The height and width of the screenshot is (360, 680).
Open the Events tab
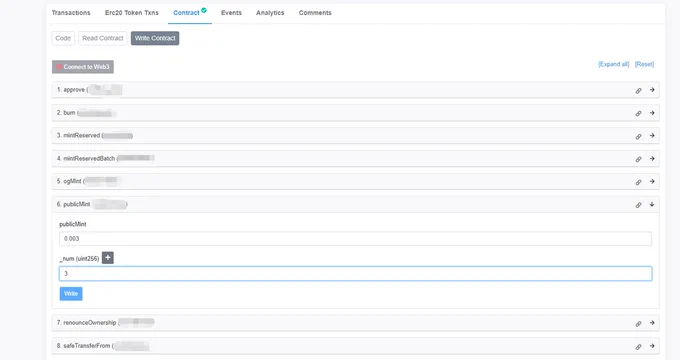(x=231, y=13)
